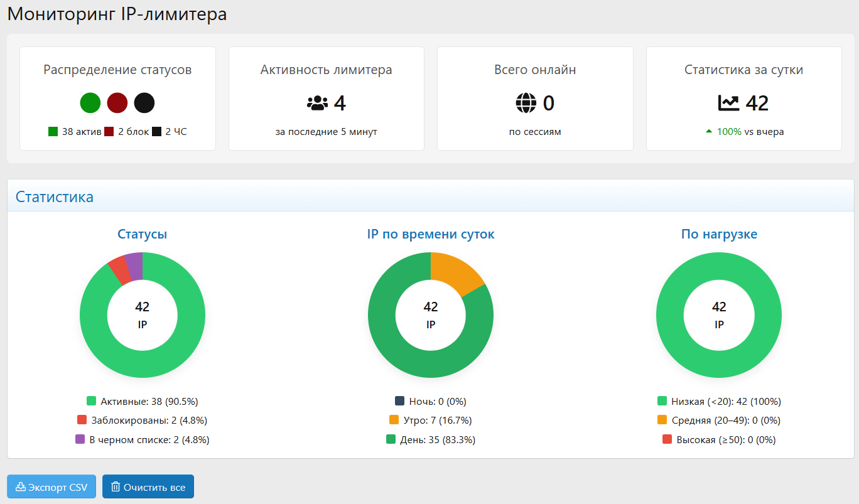Click the dark red blocked status circle
Screen dimensions: 859x504
point(117,103)
